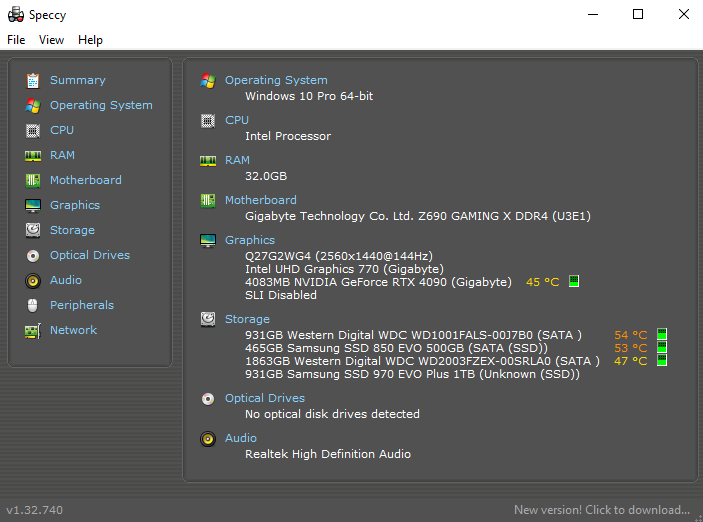Click the Audio speaker icon in main panel

[208, 439]
